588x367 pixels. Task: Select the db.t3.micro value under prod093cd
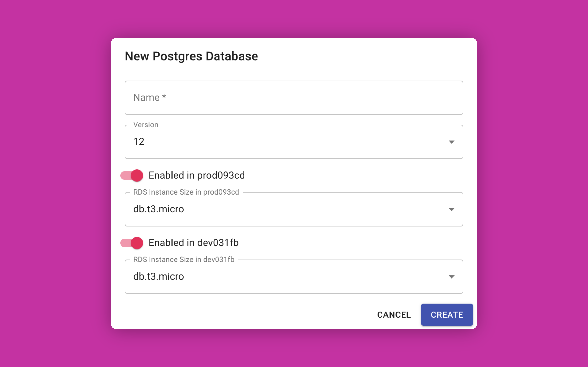[x=159, y=209]
